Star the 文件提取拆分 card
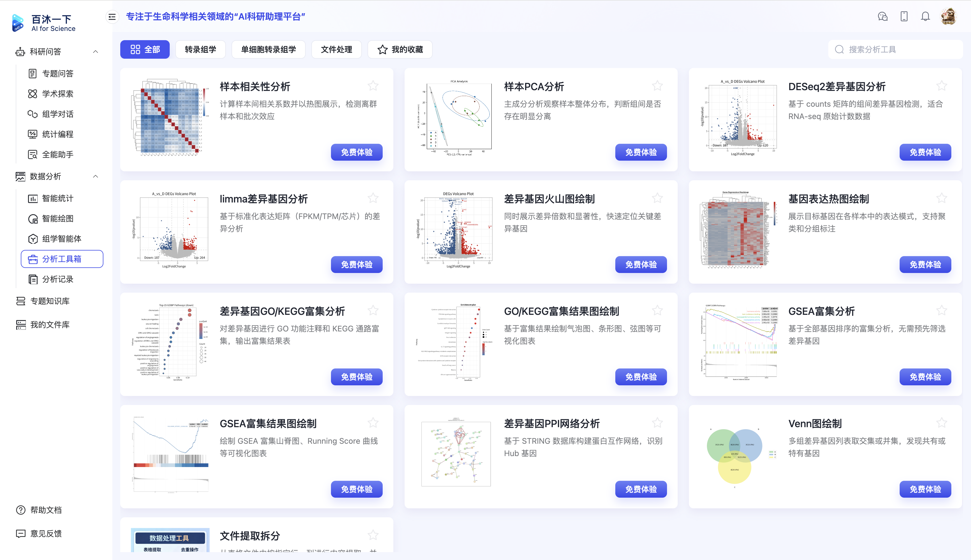 tap(373, 535)
